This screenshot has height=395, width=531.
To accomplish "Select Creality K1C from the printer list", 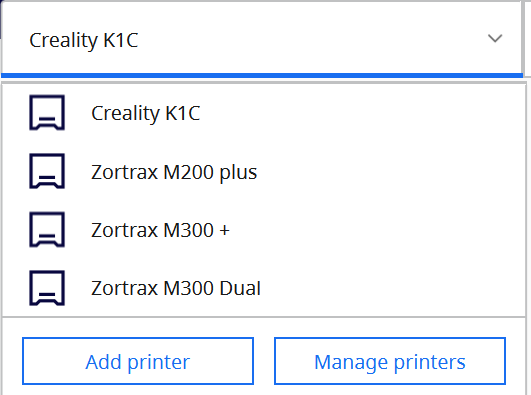I will point(263,113).
